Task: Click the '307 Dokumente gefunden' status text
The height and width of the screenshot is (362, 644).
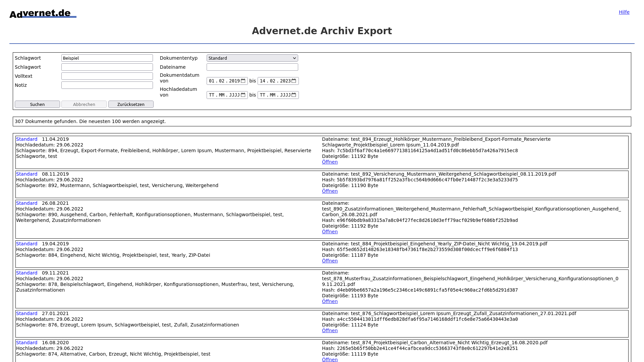Action: click(x=90, y=121)
